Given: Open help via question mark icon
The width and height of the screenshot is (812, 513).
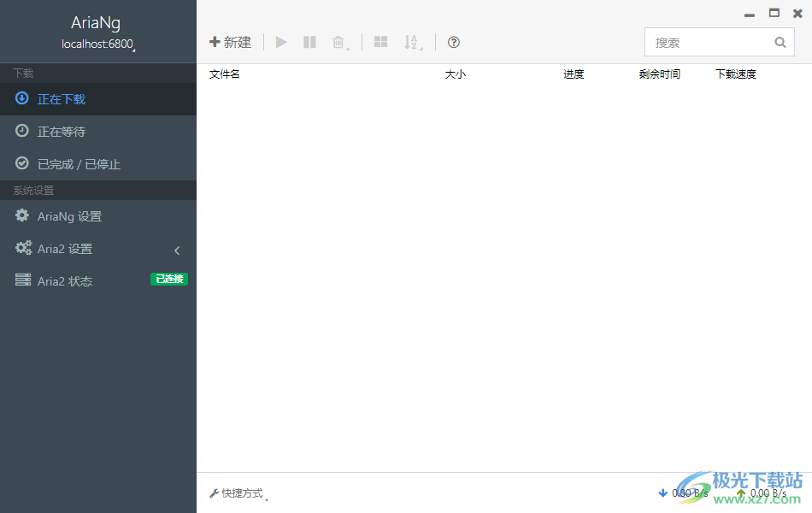Looking at the screenshot, I should (454, 42).
